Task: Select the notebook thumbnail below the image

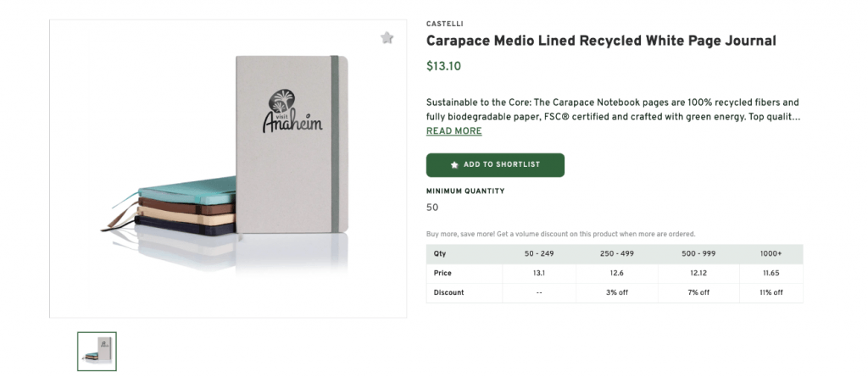Action: tap(97, 351)
